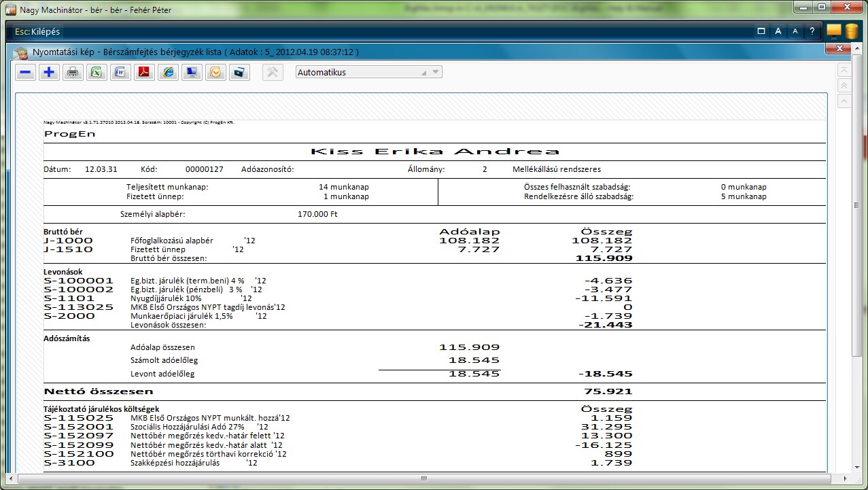Click the golden database cylinder icon
This screenshot has height=490, width=868.
(851, 31)
